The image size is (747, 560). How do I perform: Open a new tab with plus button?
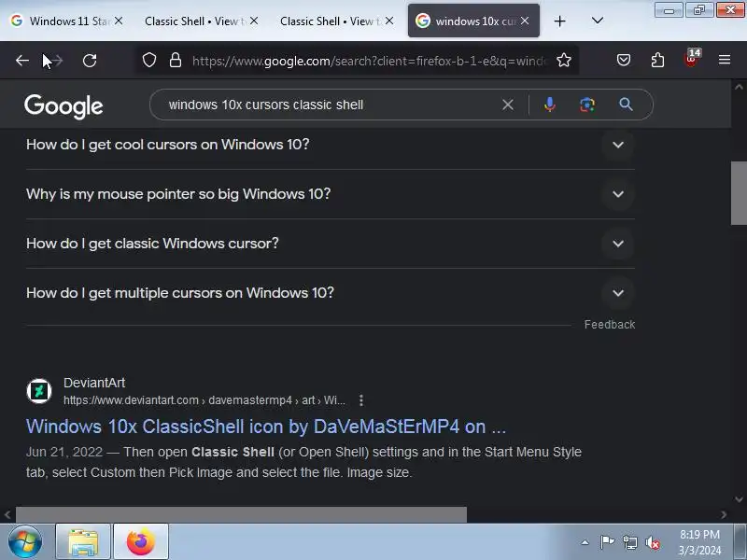559,21
